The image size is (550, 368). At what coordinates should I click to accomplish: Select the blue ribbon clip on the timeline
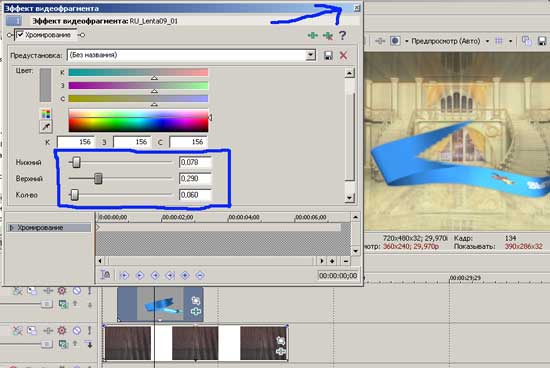160,304
